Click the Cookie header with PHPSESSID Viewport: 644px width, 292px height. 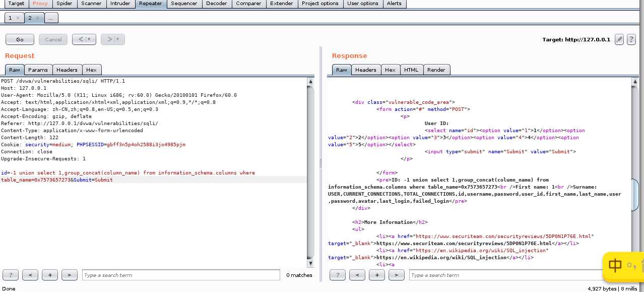coord(93,144)
